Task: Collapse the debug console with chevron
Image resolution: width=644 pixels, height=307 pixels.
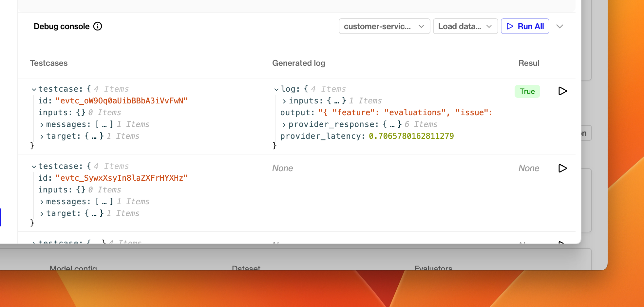Action: (x=560, y=26)
